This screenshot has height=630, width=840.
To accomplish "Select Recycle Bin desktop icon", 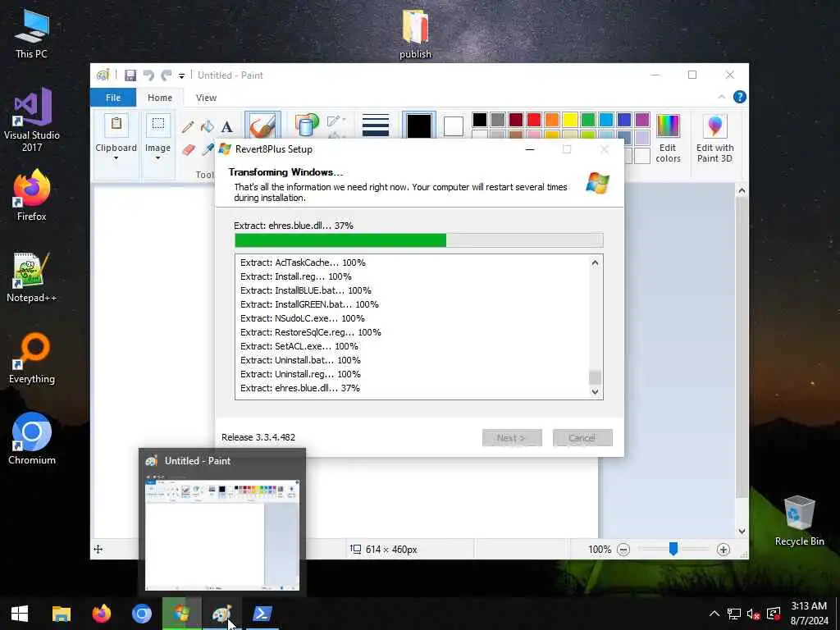I will click(x=799, y=521).
